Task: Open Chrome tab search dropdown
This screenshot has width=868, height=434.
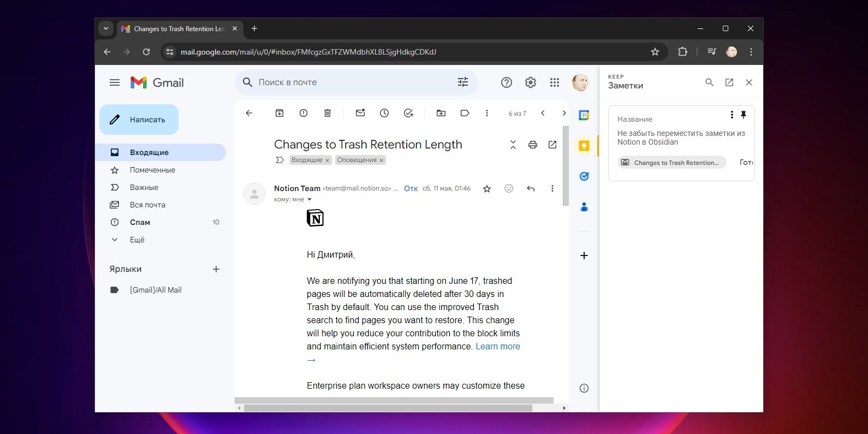Action: (x=106, y=28)
